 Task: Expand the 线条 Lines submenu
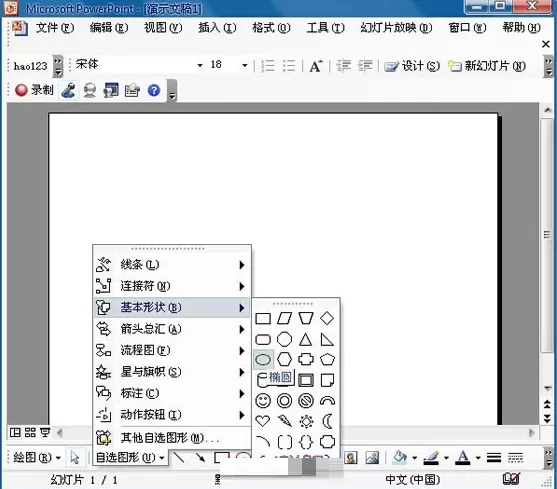172,265
